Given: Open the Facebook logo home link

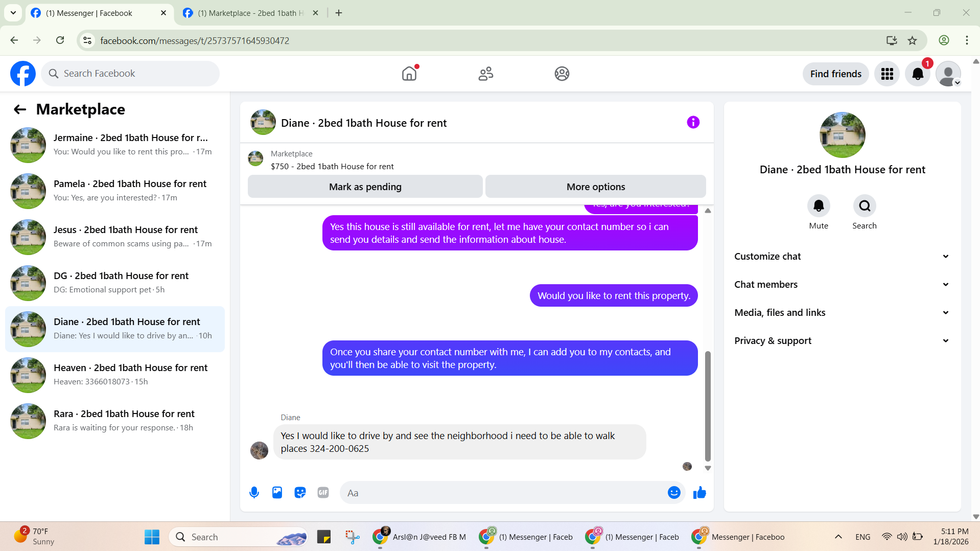Looking at the screenshot, I should pos(23,74).
